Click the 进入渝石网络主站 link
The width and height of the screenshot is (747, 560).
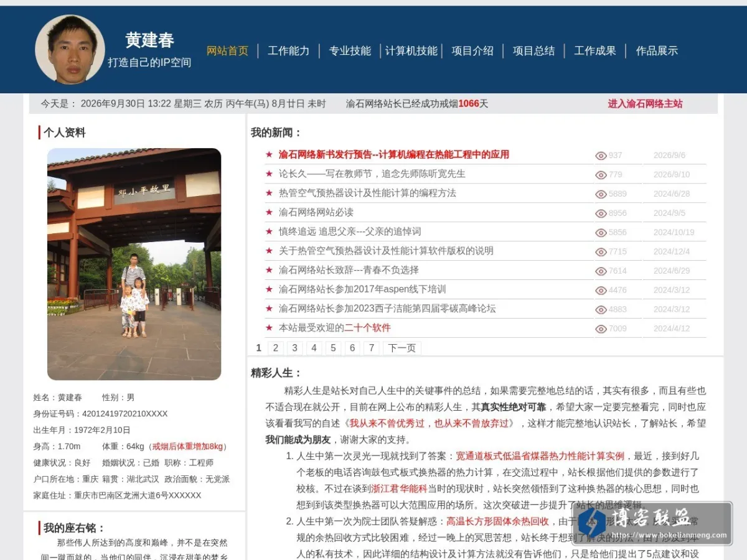point(645,104)
